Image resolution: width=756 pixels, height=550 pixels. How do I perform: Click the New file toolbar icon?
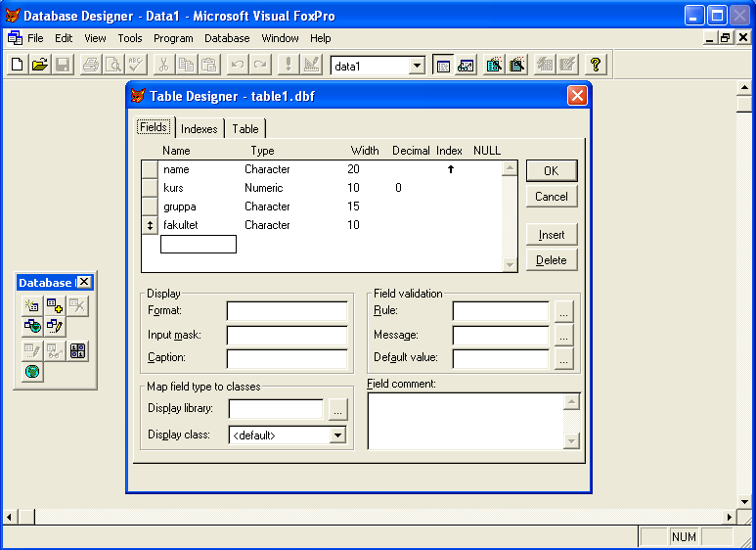pyautogui.click(x=17, y=65)
